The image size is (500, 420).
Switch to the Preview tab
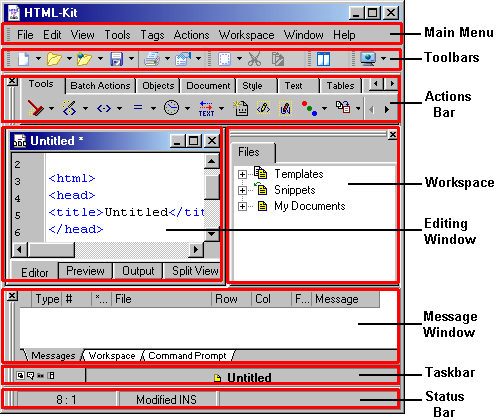click(85, 271)
